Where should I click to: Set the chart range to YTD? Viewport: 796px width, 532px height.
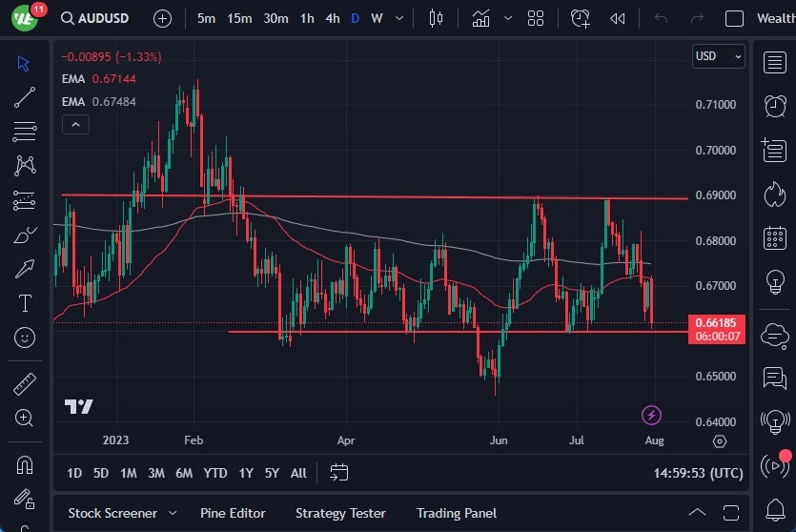(215, 473)
